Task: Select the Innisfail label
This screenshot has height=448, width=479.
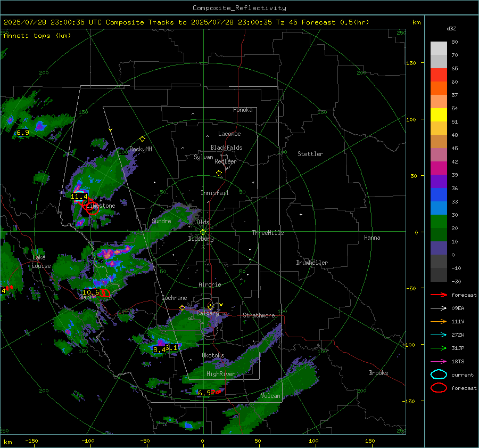Action: [x=214, y=193]
